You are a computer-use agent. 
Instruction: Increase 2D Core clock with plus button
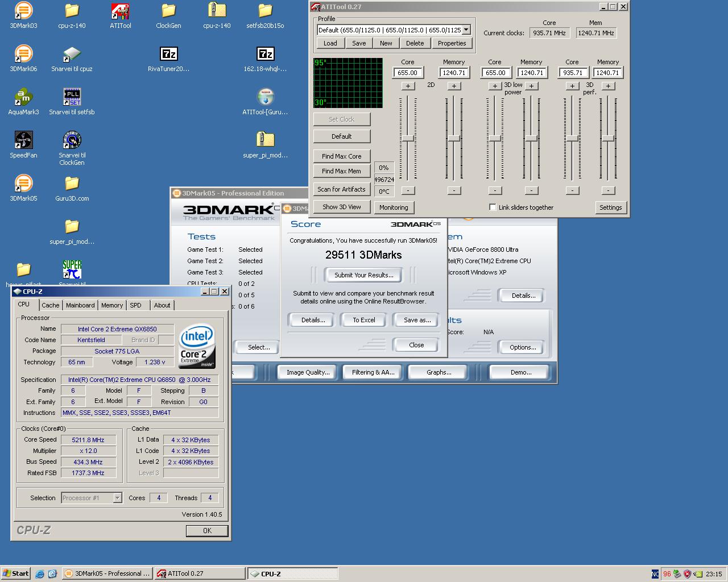408,86
